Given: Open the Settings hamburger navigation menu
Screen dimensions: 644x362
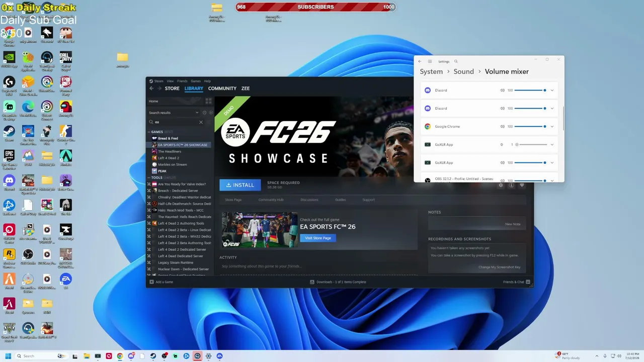Looking at the screenshot, I should (430, 61).
